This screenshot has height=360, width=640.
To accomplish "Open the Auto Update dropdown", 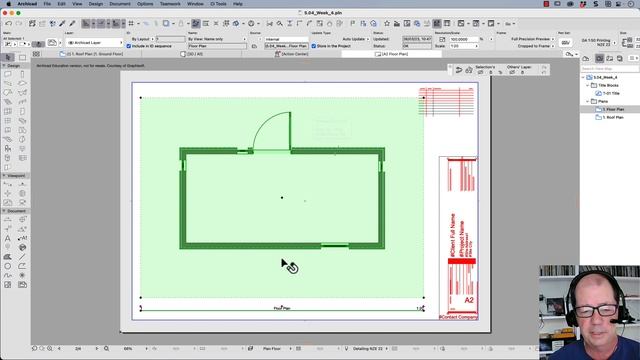I will (x=356, y=39).
